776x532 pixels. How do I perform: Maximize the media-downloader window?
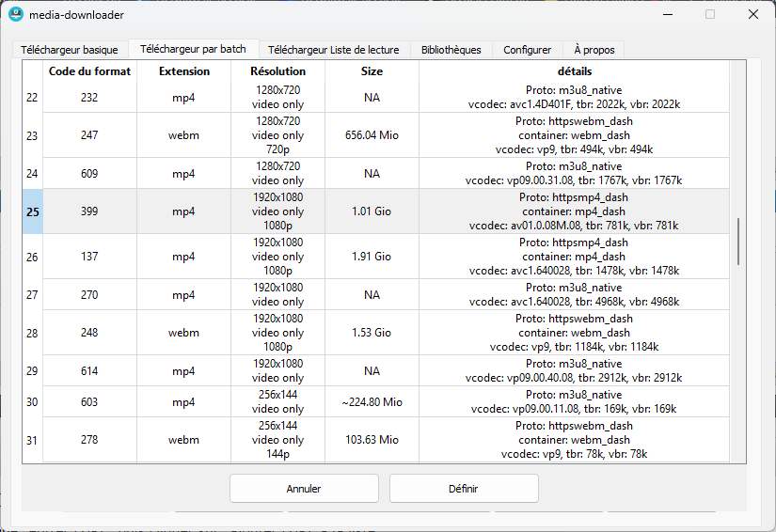pos(710,14)
